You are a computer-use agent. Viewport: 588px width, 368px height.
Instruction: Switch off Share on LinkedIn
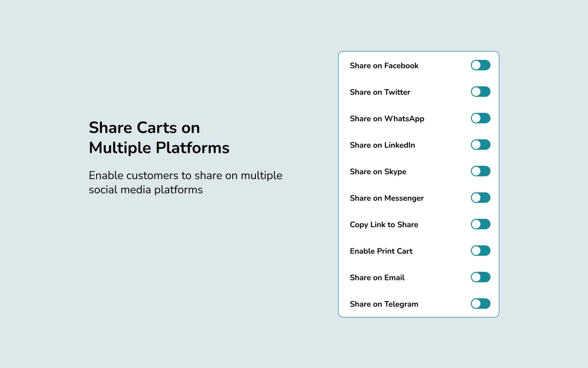click(481, 145)
